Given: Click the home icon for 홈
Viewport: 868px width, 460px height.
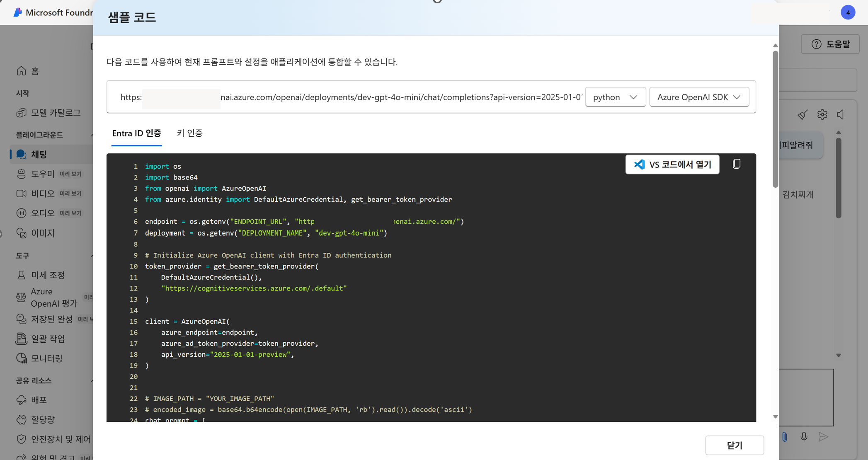Looking at the screenshot, I should point(22,71).
